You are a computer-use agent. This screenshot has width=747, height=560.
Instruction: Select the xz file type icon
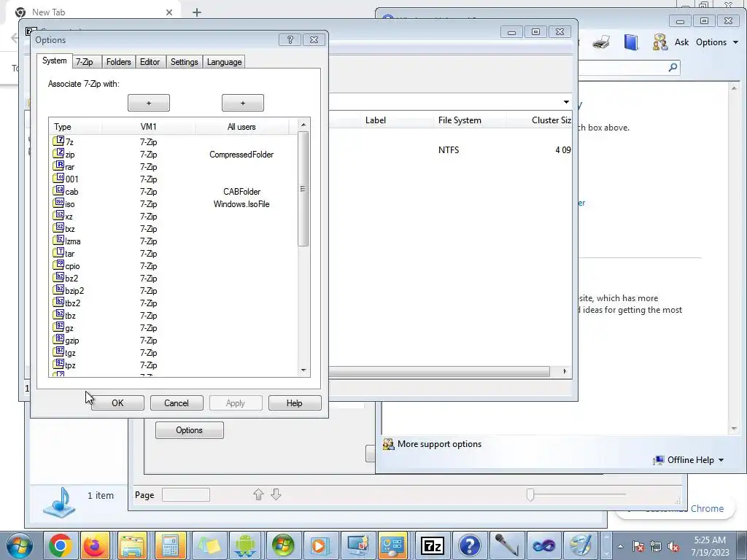[58, 215]
